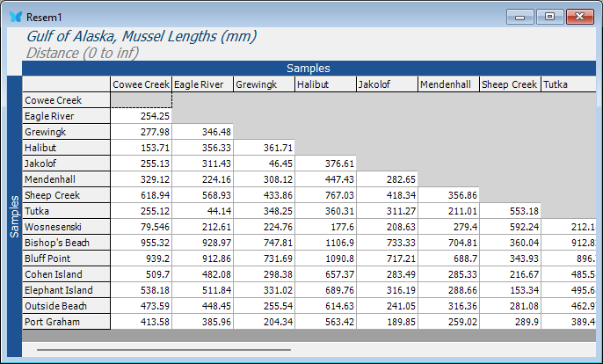Select the Port Graham row header
This screenshot has width=603, height=364.
pyautogui.click(x=66, y=322)
